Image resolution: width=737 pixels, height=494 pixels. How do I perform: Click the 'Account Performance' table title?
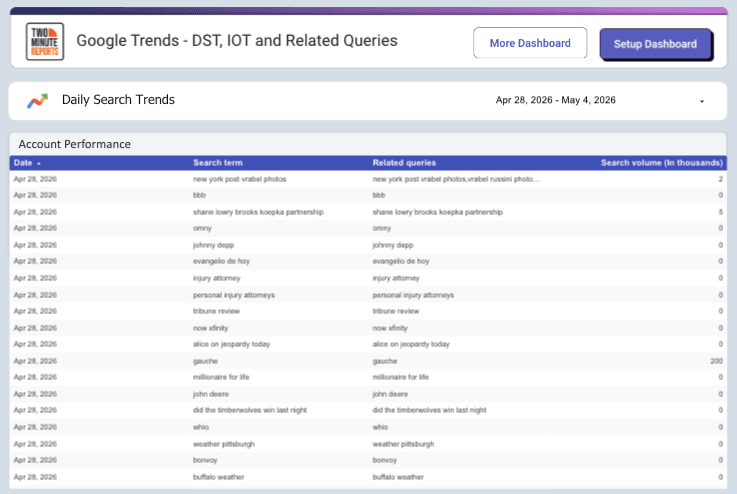[75, 144]
